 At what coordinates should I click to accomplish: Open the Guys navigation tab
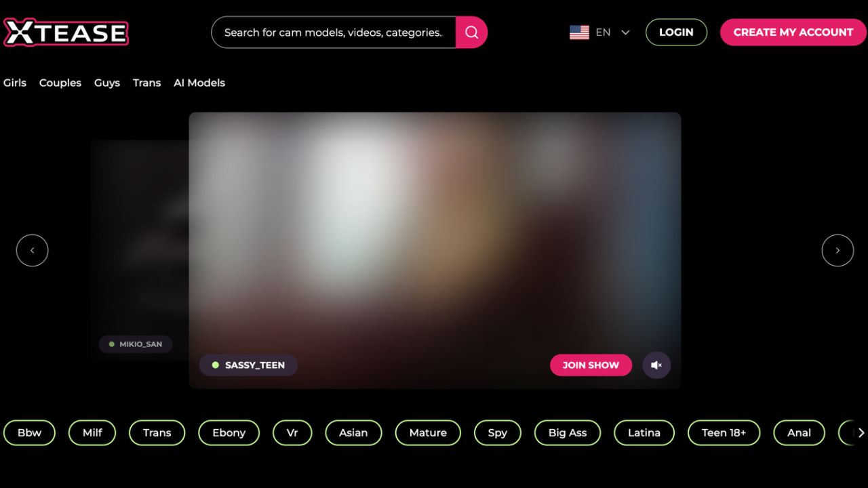pos(107,83)
